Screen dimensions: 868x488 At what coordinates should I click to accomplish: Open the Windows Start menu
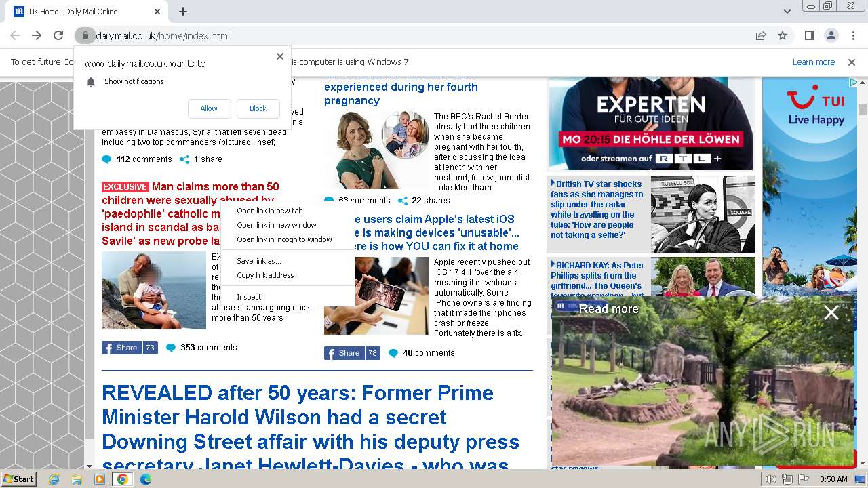click(19, 479)
